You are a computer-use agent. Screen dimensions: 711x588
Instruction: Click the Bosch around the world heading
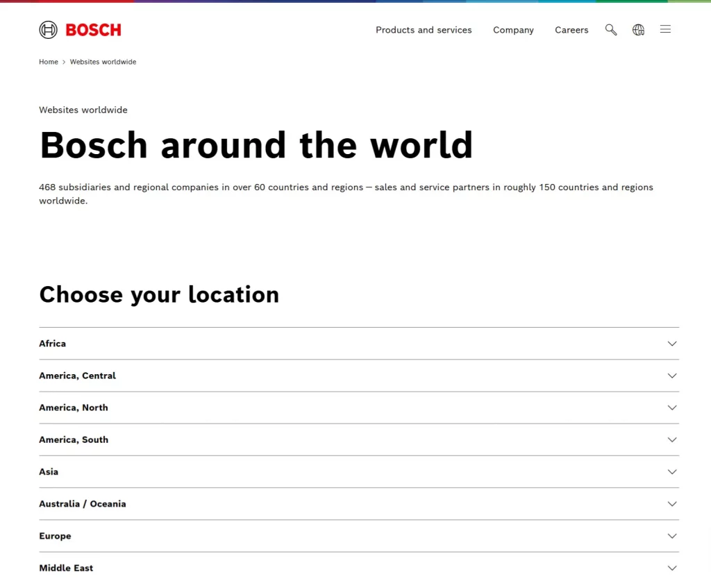[256, 145]
